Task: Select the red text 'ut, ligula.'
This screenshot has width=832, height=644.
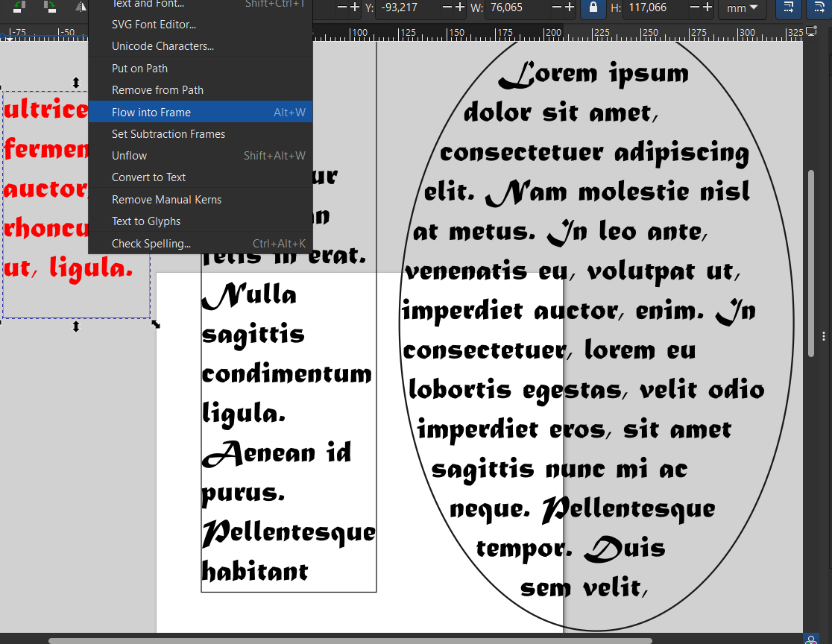Action: (69, 268)
